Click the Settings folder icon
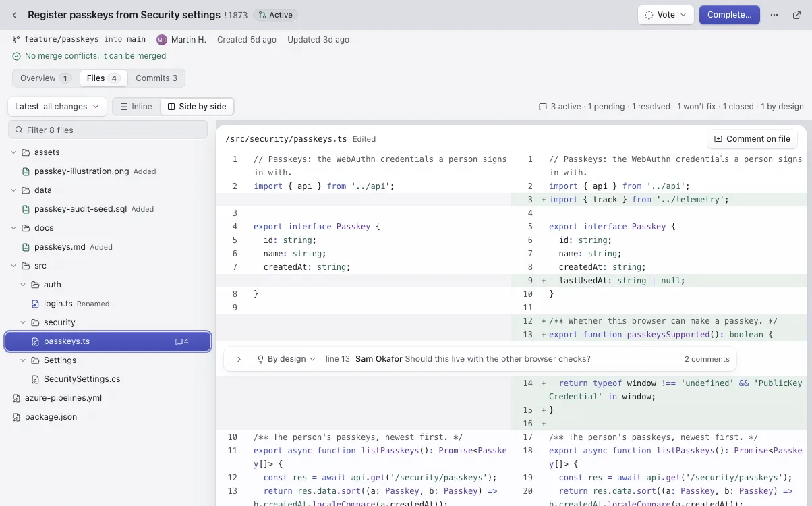This screenshot has width=812, height=506. (x=35, y=360)
